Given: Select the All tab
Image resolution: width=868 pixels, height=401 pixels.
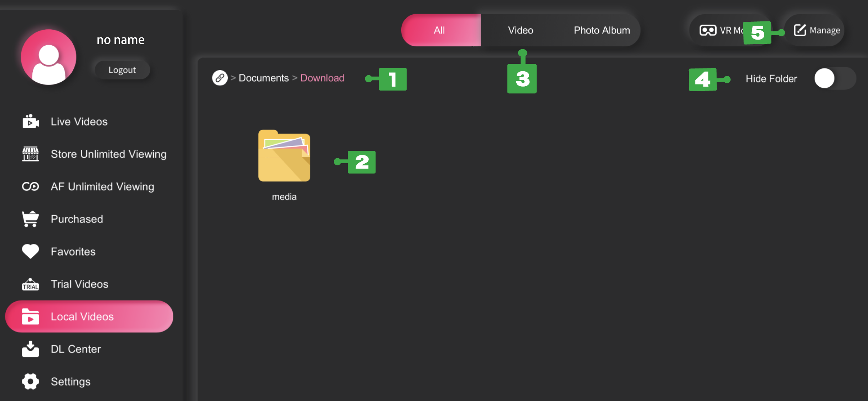Looking at the screenshot, I should pyautogui.click(x=440, y=30).
